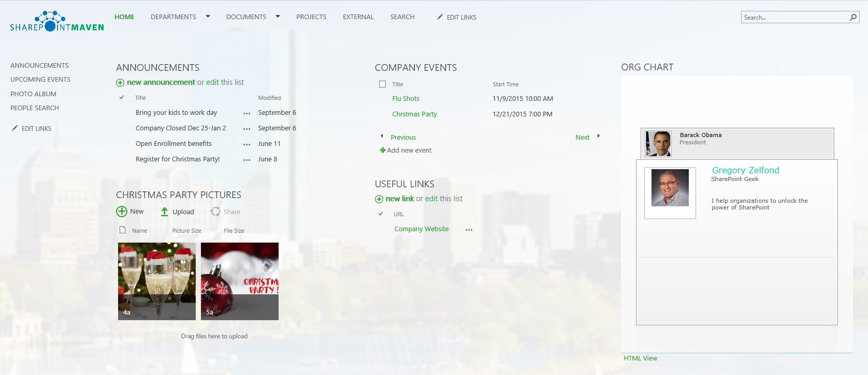Expand the DEPARTMENTS dropdown arrow
The height and width of the screenshot is (375, 868).
point(208,17)
